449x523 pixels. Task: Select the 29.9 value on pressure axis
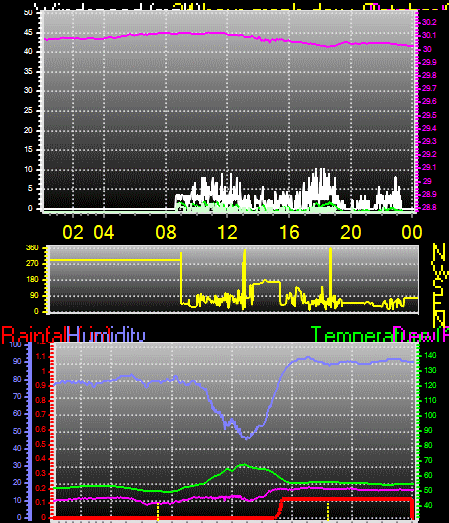429,62
